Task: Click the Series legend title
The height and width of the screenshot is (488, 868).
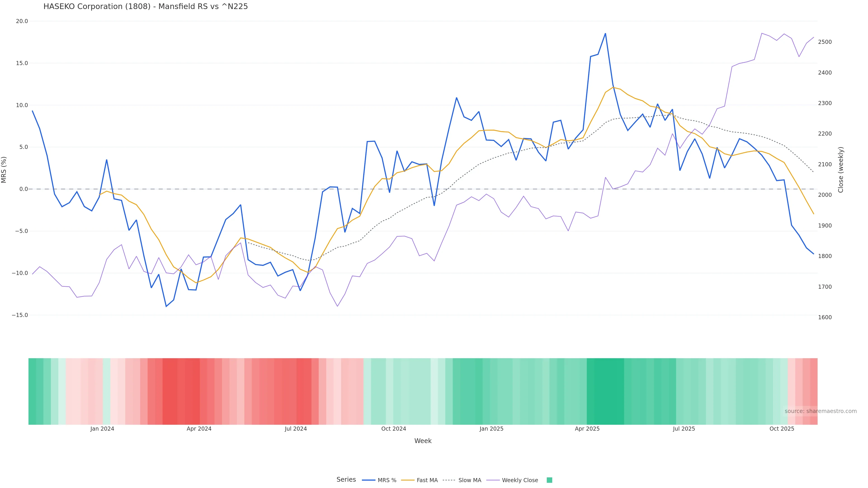Action: pyautogui.click(x=346, y=480)
